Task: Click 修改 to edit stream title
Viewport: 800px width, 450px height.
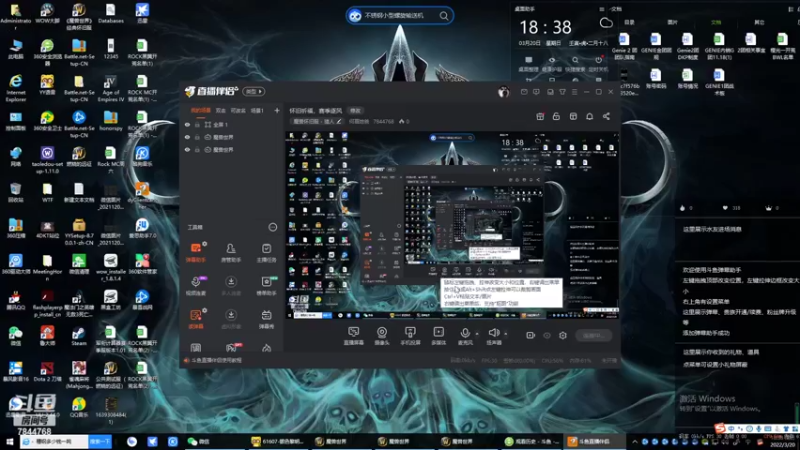Action: (355, 111)
